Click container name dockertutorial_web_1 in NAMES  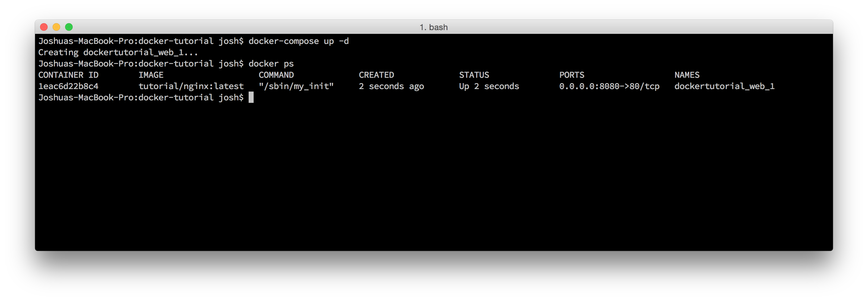[725, 86]
